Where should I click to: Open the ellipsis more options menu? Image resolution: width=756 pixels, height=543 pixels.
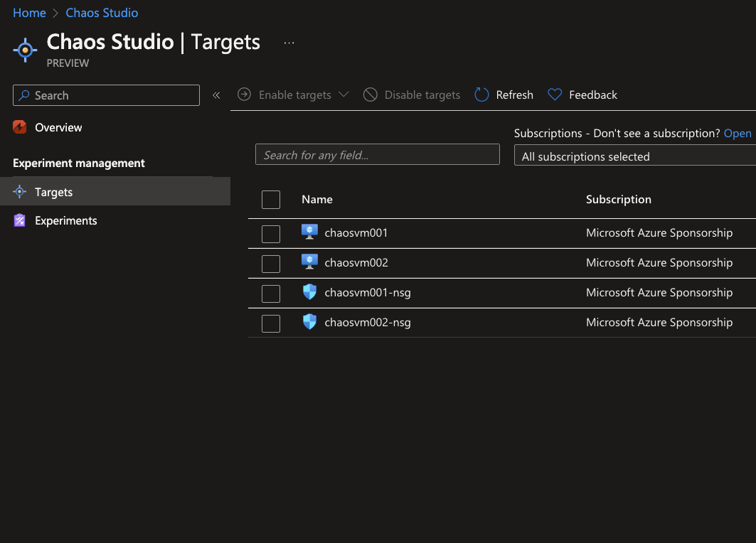(x=289, y=43)
